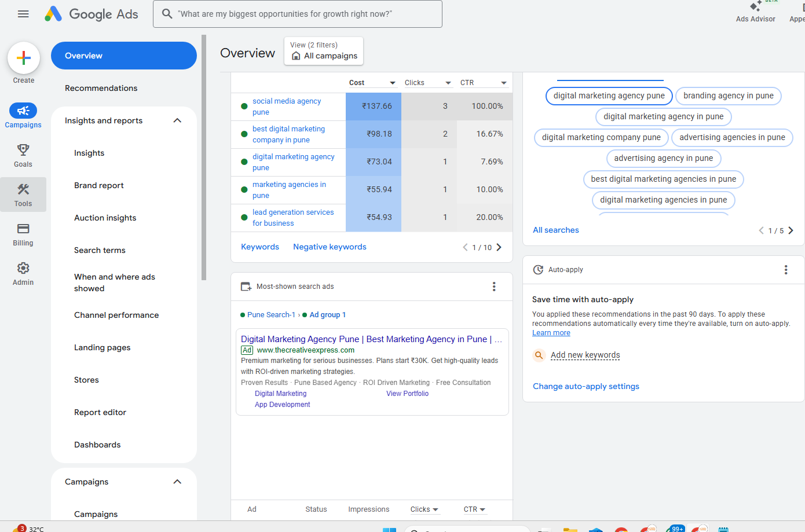Open the hamburger main menu
Screen dimensions: 805x532
(23, 14)
